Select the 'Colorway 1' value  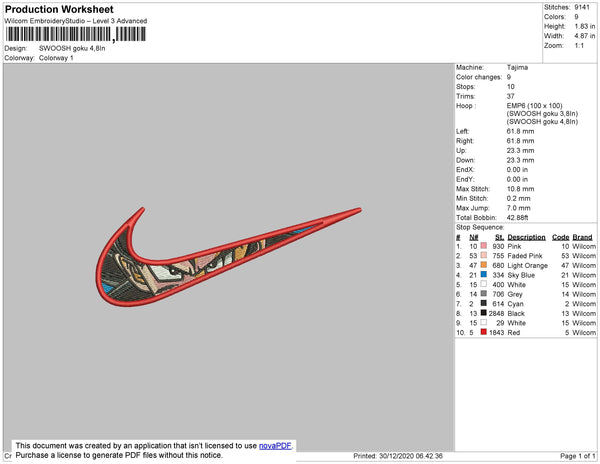click(x=56, y=58)
